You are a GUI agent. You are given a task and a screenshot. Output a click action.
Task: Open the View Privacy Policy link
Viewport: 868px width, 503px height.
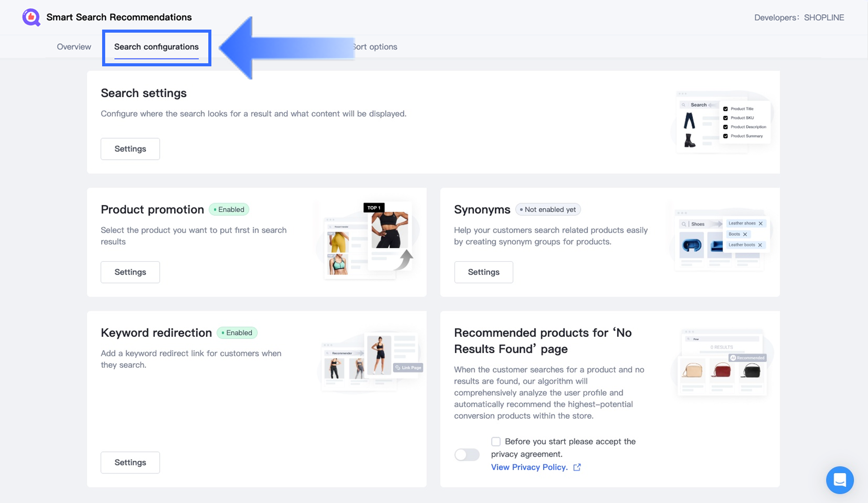pos(529,467)
